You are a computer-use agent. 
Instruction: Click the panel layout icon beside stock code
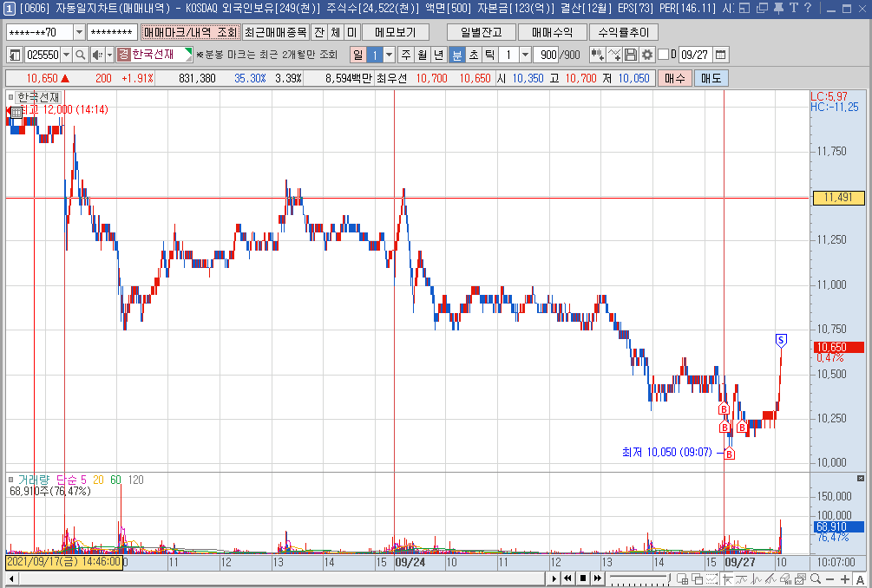[15, 55]
